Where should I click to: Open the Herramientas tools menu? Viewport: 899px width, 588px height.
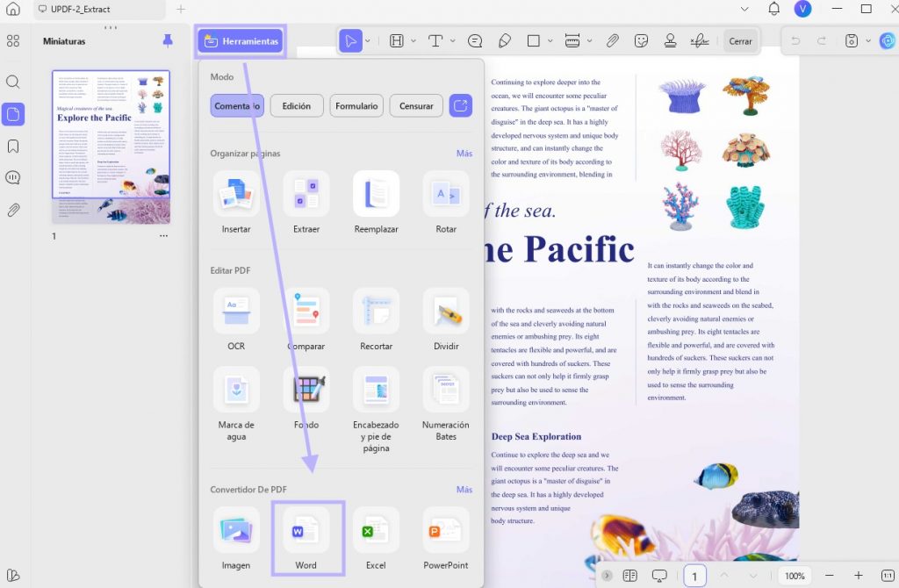pos(241,41)
